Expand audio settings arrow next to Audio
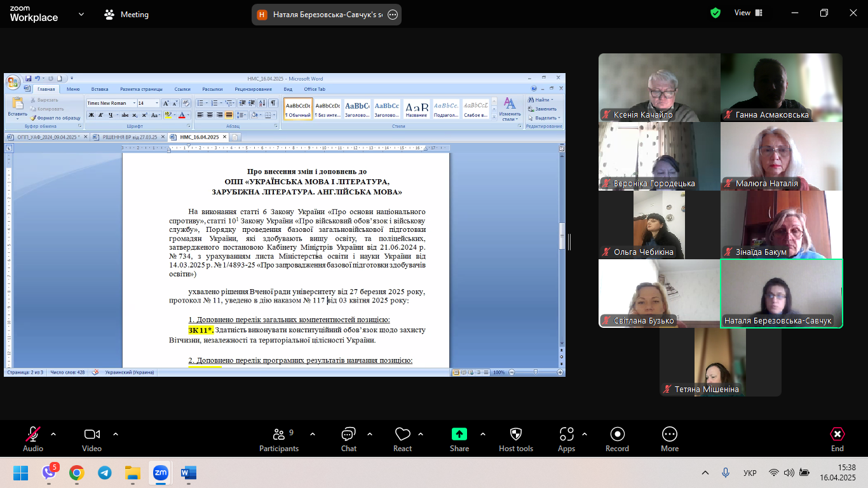Screen dimensions: 868x488 (53, 434)
